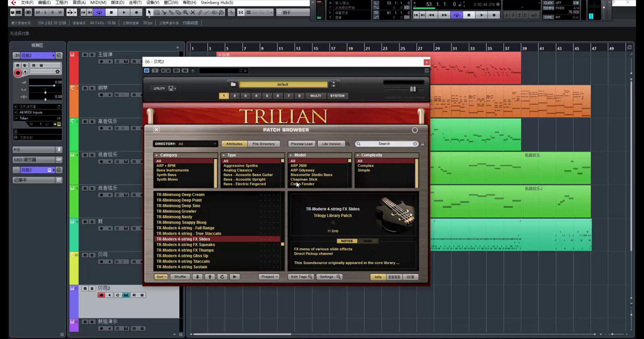Viewport: 644px width, 339px height.
Task: Click the magnifier beside Lite Version
Action: point(348,144)
